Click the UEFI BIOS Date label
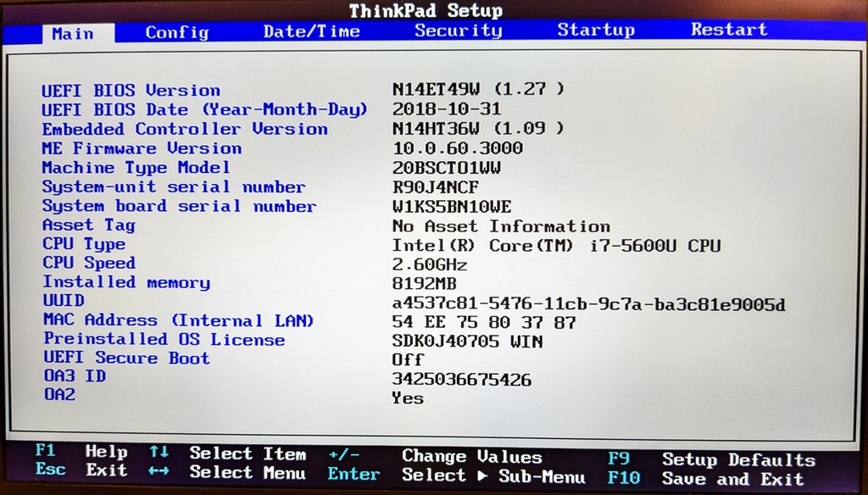 [x=205, y=109]
